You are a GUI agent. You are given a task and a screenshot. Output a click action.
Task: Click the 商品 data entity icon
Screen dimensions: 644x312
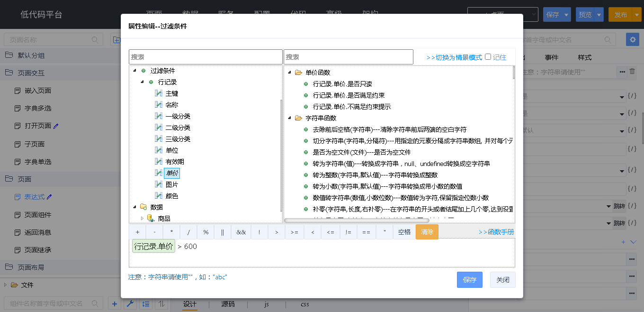tap(151, 219)
